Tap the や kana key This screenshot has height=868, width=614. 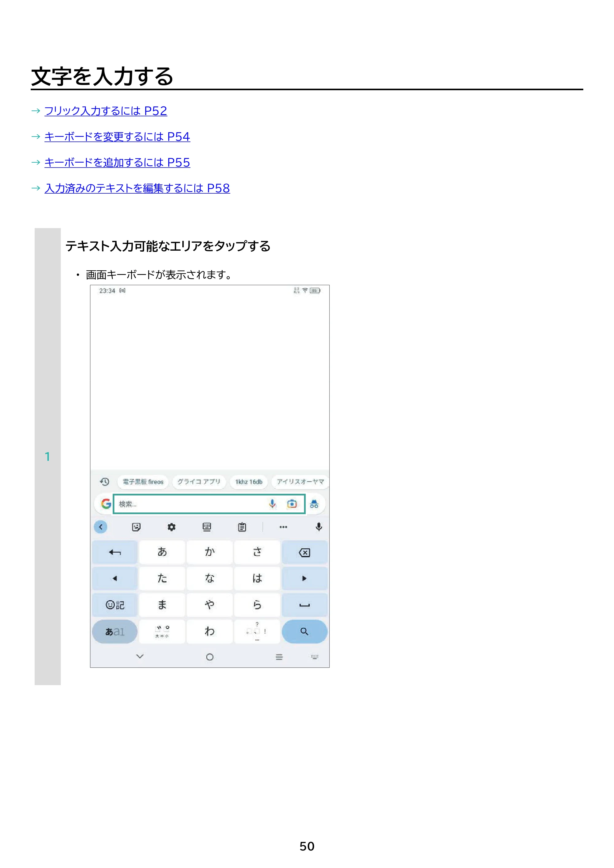(x=210, y=605)
